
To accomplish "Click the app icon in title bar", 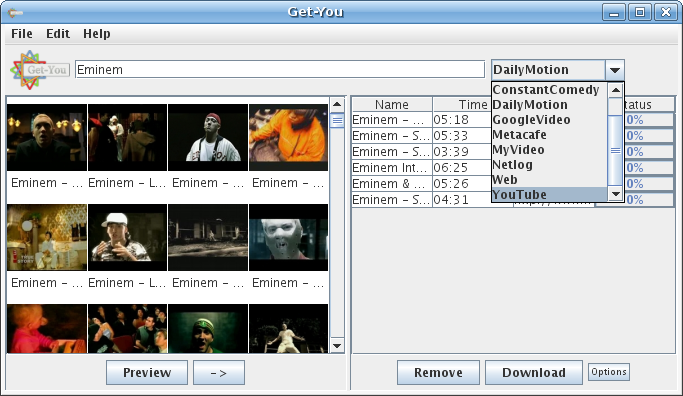I will [15, 12].
